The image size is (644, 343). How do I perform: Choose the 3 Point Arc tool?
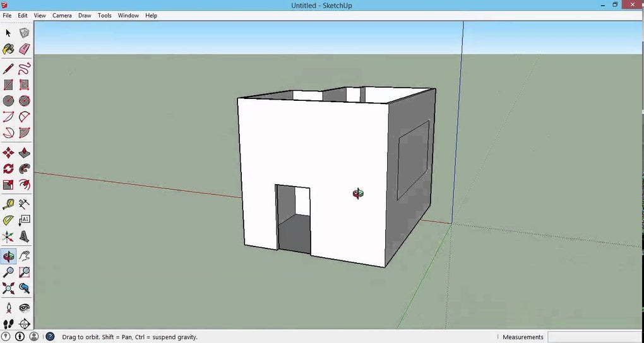(x=8, y=132)
